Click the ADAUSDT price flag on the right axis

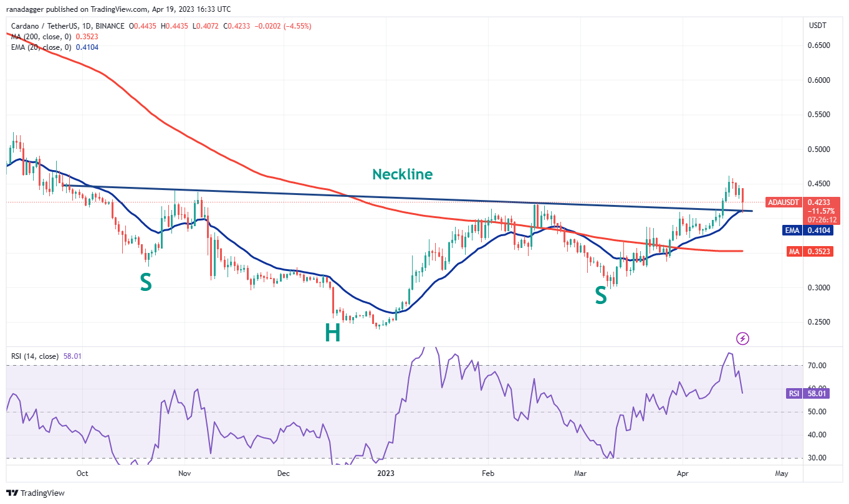point(783,202)
